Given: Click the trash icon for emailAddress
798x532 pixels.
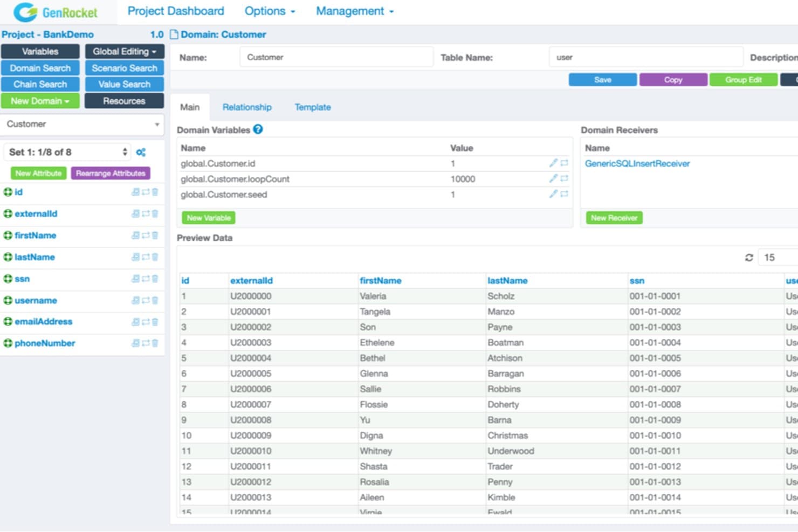Looking at the screenshot, I should [155, 322].
